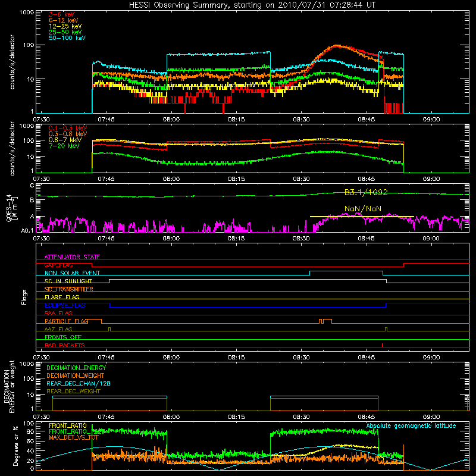Pick the cyan 50-100 keV legend label

click(67, 38)
